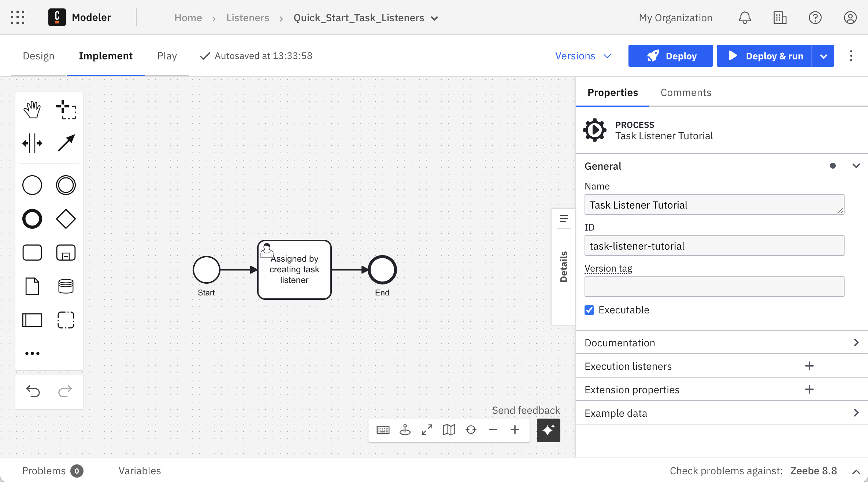Open the diagram minimap
This screenshot has width=868, height=482.
click(449, 430)
